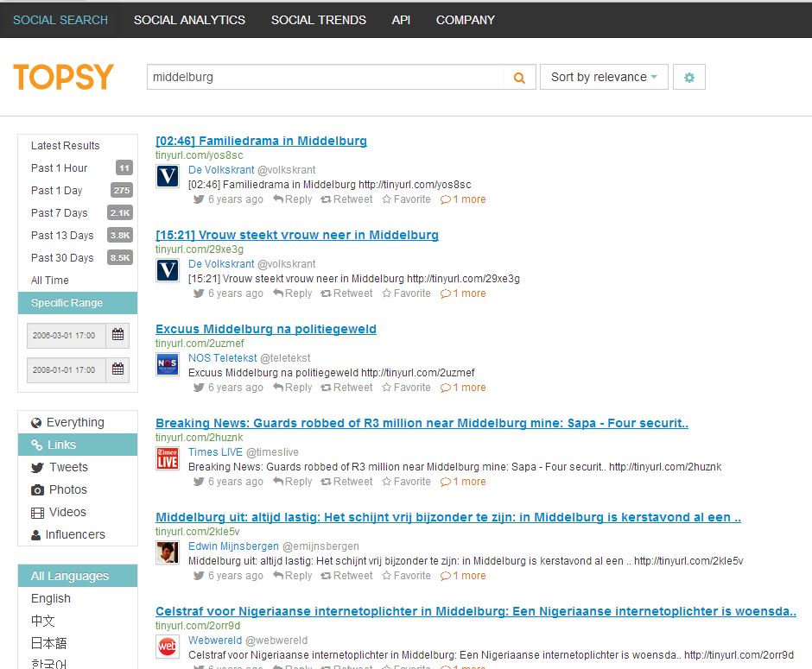Click the NOS Teletekst avatar
Screen dimensions: 812x669
pos(168,364)
